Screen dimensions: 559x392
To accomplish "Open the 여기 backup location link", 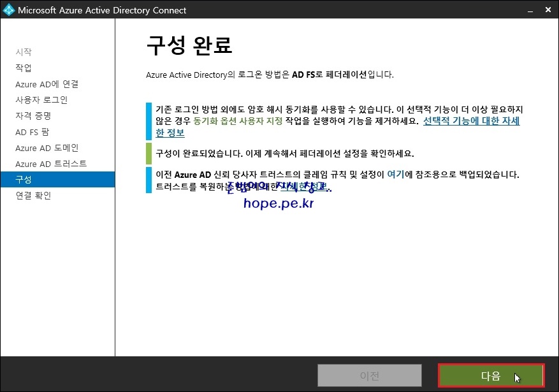I will (396, 175).
